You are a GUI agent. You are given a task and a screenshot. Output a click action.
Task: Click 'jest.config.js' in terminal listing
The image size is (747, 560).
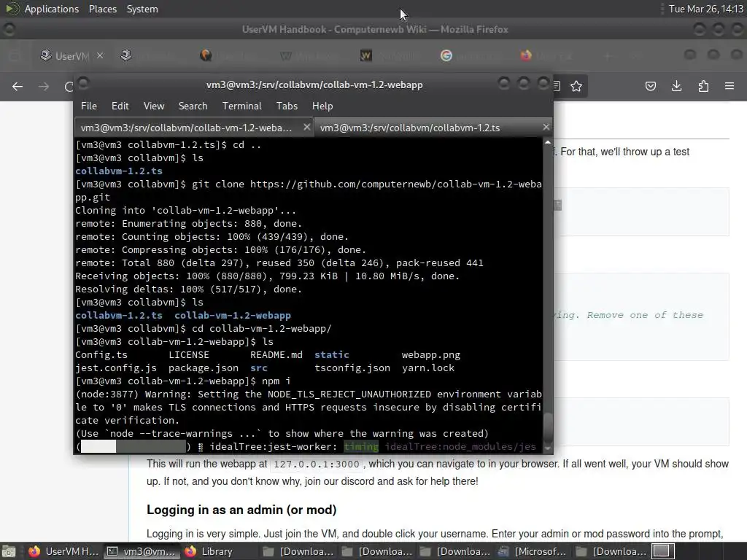click(116, 368)
